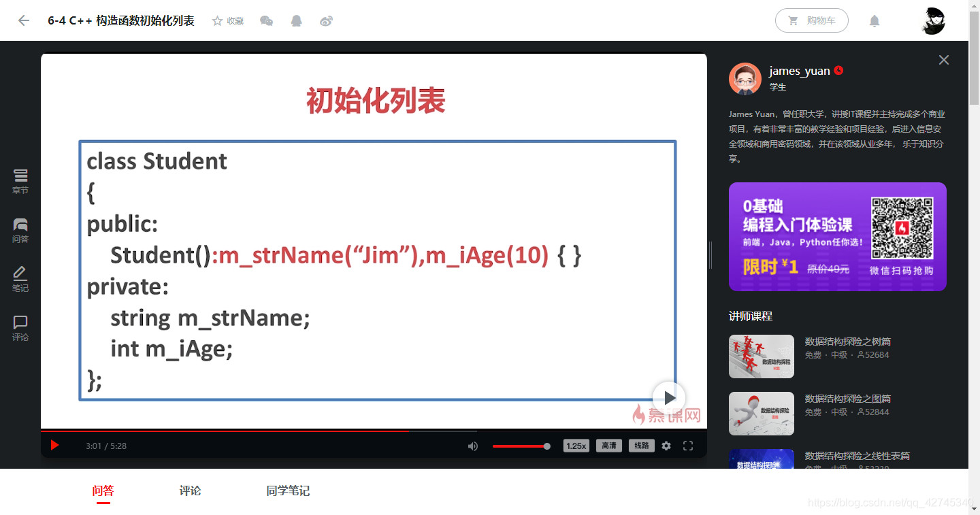Share via the Weibo icon
Screen dimensions: 980x515
click(x=326, y=21)
